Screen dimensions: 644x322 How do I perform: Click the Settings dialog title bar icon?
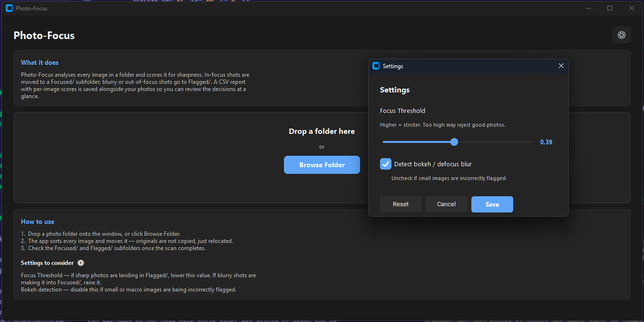[376, 66]
